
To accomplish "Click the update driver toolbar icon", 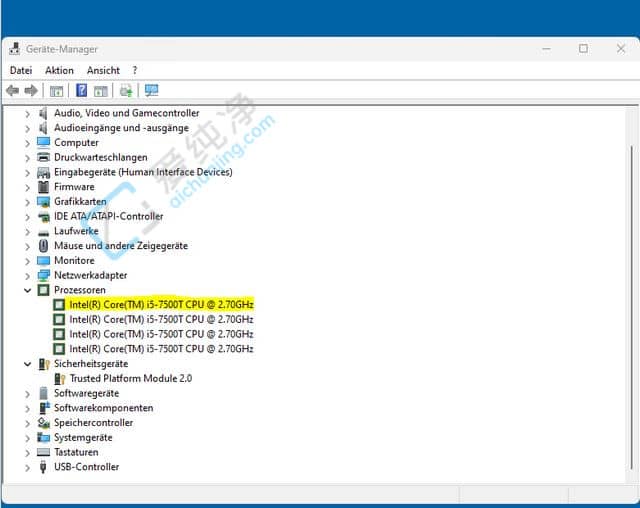I will click(126, 90).
